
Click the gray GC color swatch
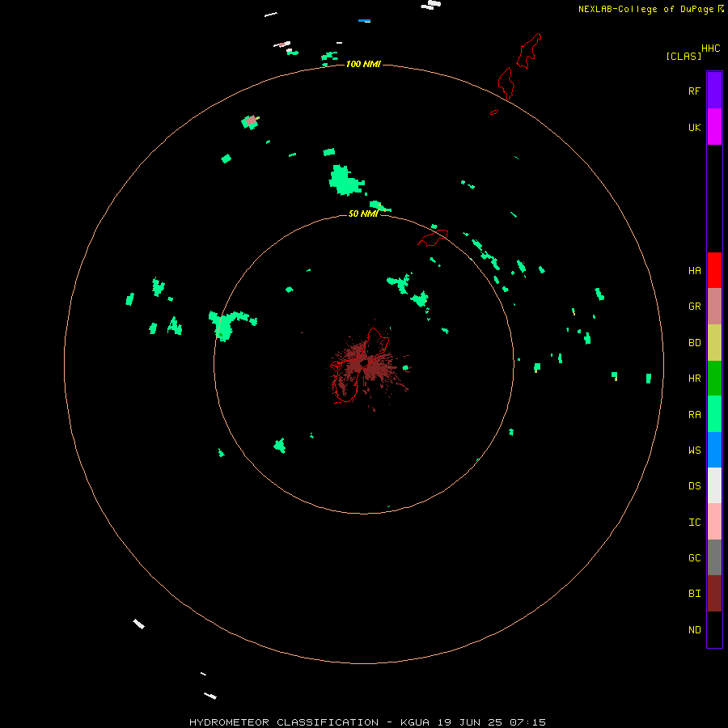[x=714, y=557]
